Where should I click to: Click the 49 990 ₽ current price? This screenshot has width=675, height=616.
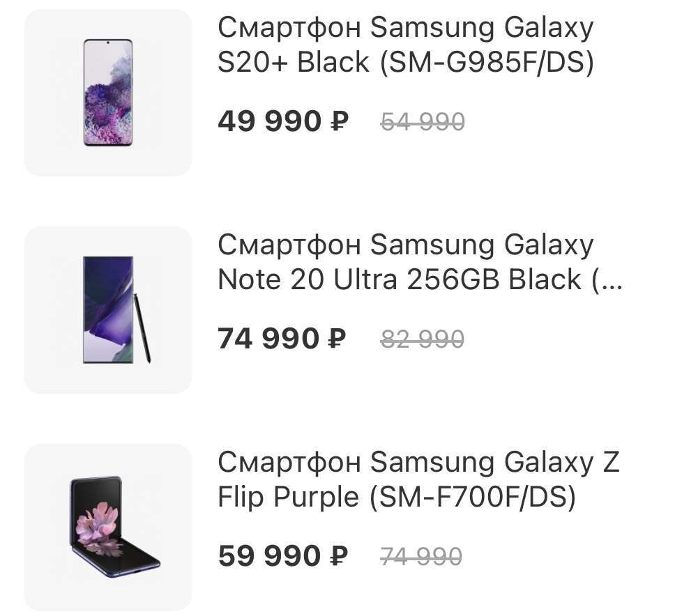coord(268,122)
